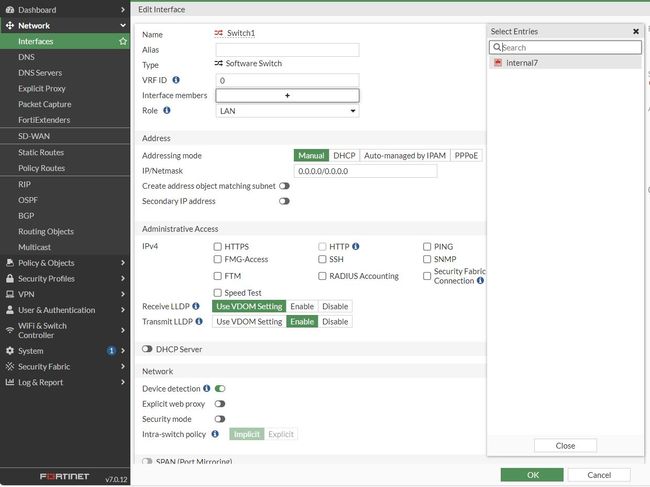Screen dimensions: 650x487
Task: Click the Dashboard gauge icon in sidebar
Action: pos(10,10)
